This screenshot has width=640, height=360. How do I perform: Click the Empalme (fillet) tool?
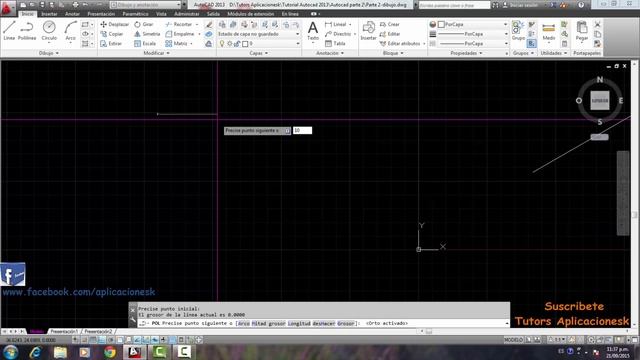180,34
